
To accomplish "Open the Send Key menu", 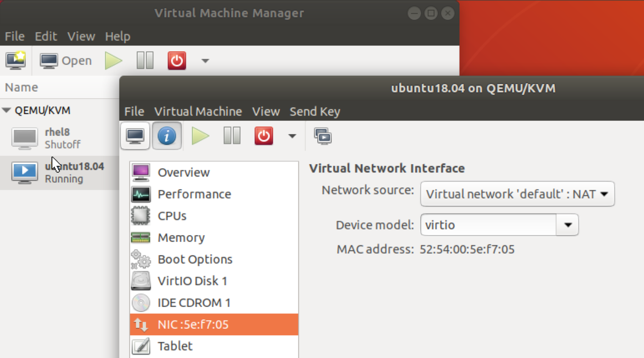I will pos(315,112).
